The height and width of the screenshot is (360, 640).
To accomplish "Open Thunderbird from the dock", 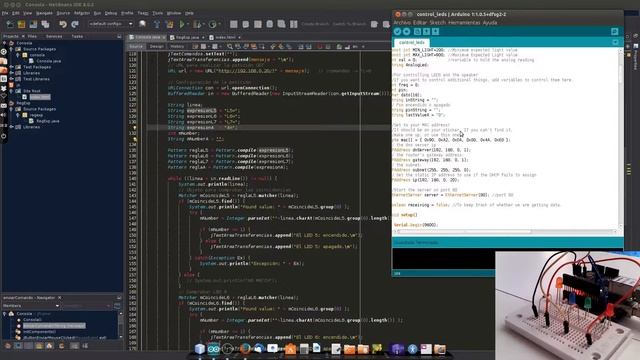I will pos(259,349).
